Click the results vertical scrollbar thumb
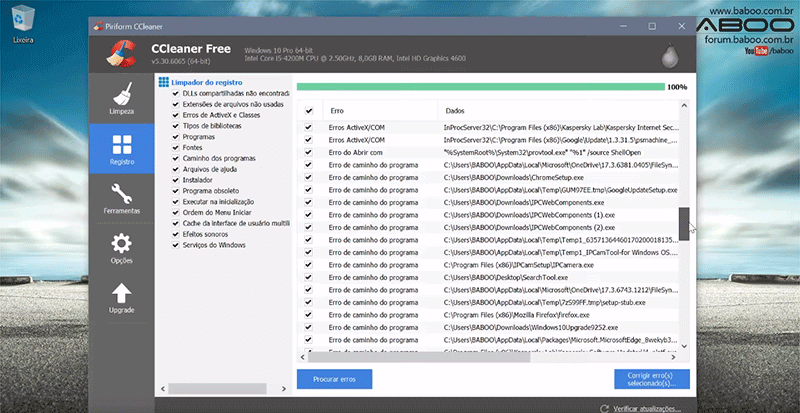 click(x=684, y=224)
